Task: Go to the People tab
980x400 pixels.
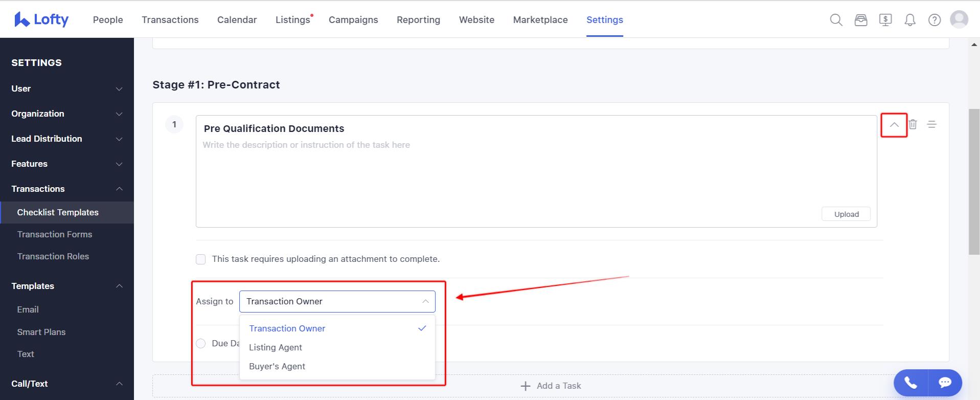Action: [108, 20]
